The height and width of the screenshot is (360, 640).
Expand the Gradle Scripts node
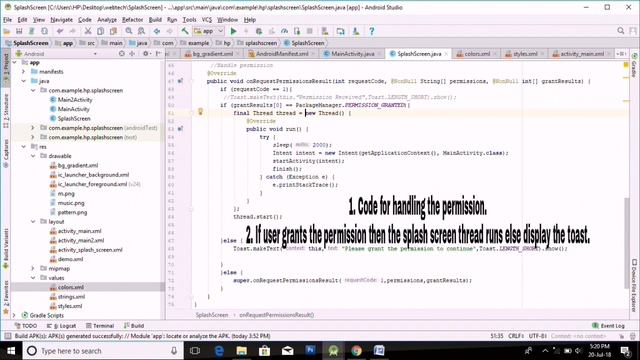[x=15, y=316]
